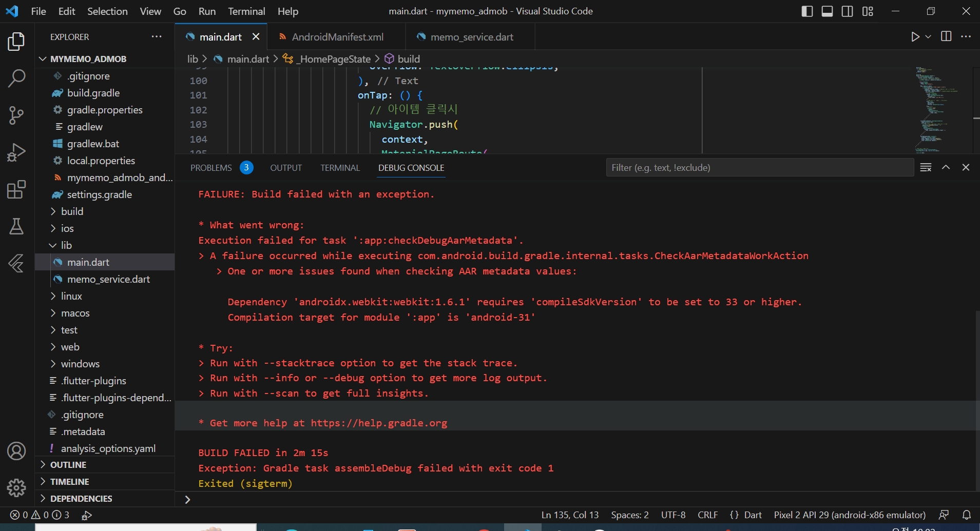
Task: Open the Explorer view in activity bar
Action: (x=16, y=42)
